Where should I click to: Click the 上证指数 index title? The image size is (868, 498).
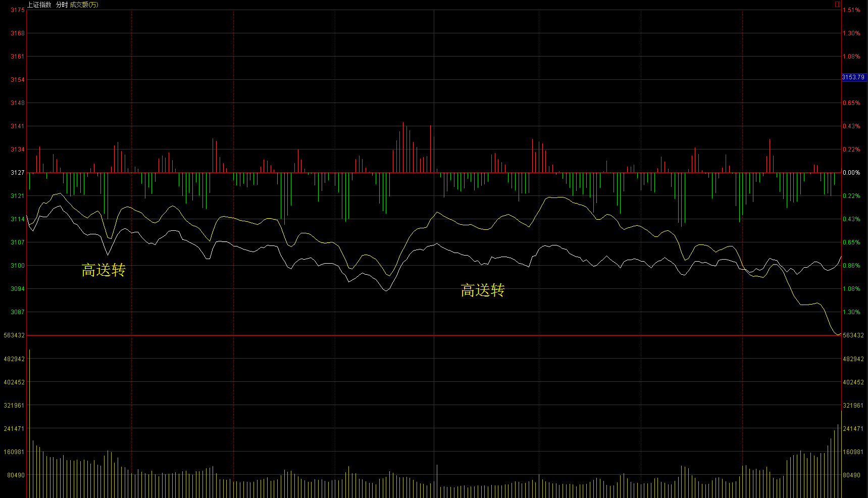click(x=39, y=5)
